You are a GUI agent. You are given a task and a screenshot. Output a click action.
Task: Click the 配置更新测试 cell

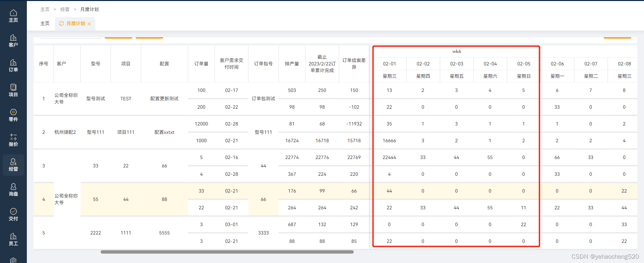tap(164, 99)
